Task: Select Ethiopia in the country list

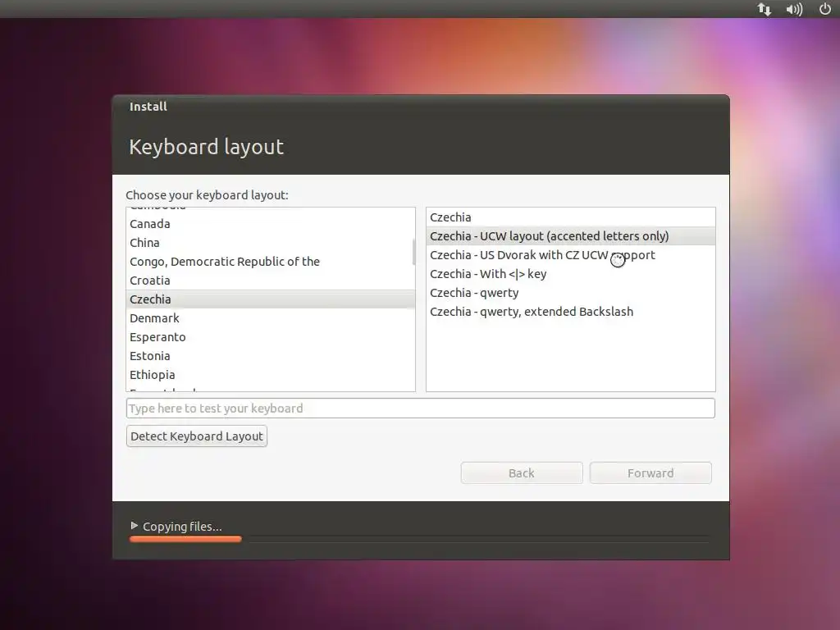Action: point(271,374)
